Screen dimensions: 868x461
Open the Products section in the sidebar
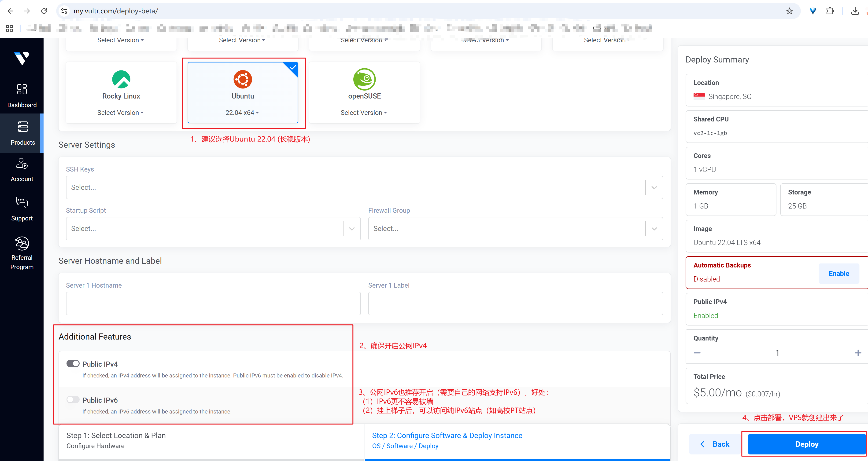click(x=22, y=133)
